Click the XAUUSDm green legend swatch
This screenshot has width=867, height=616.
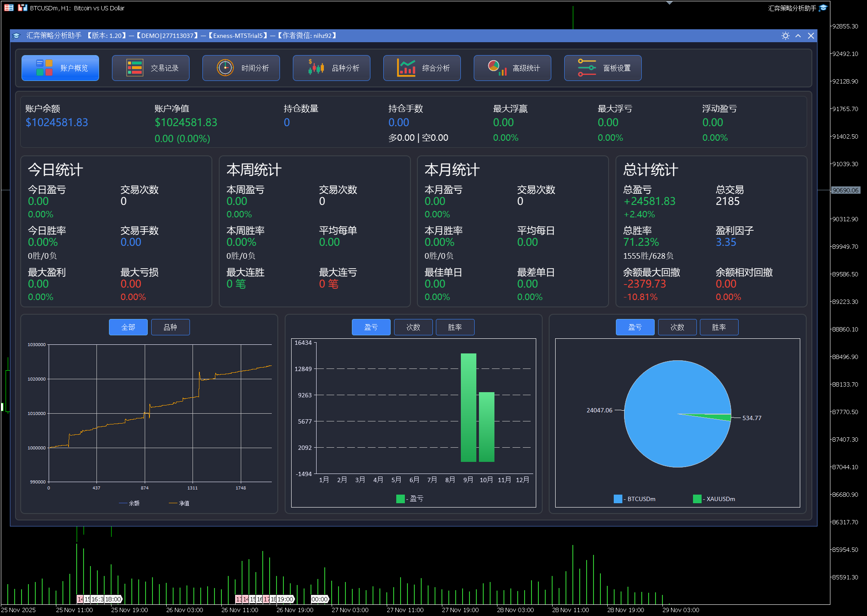(x=697, y=499)
